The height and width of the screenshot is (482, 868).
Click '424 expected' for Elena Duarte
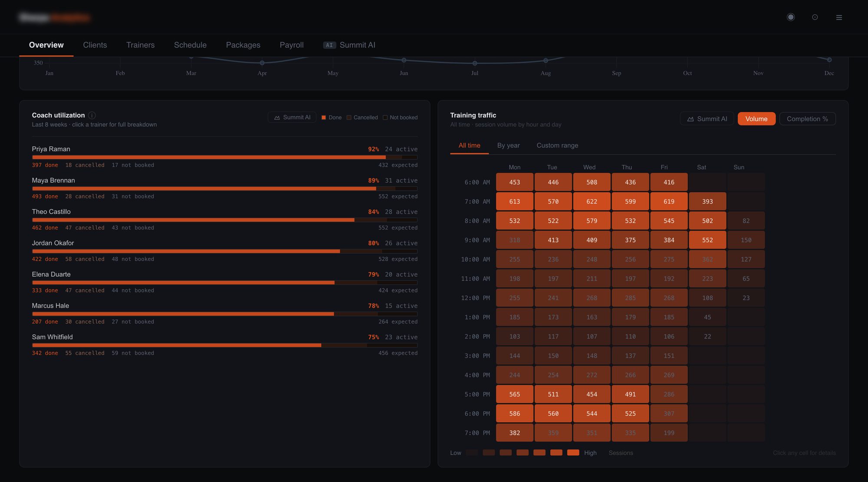click(398, 290)
